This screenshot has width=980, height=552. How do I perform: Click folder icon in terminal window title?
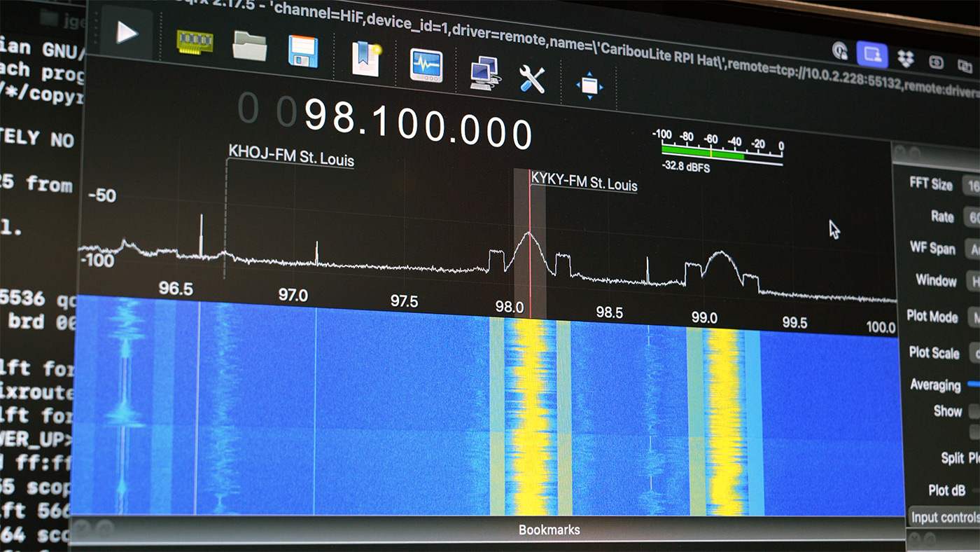pos(48,17)
